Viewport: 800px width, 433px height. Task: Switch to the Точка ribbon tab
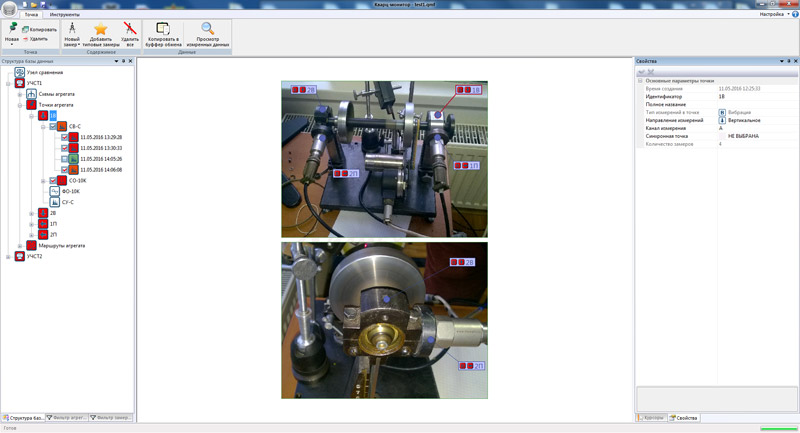point(31,15)
